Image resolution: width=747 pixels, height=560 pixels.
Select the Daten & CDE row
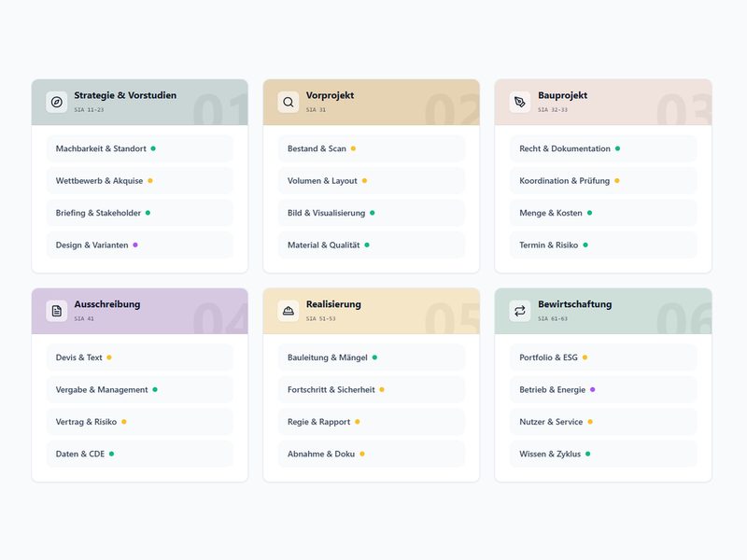pyautogui.click(x=140, y=454)
